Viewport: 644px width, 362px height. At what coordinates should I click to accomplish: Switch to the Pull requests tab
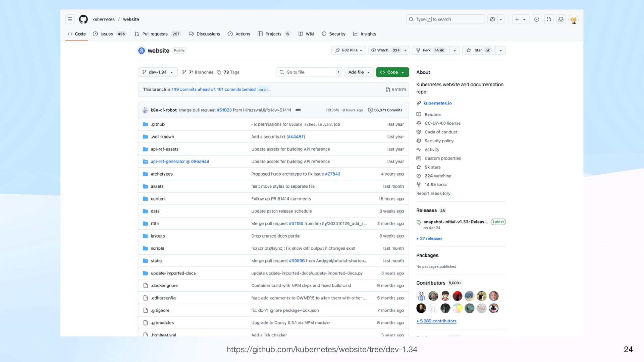158,34
